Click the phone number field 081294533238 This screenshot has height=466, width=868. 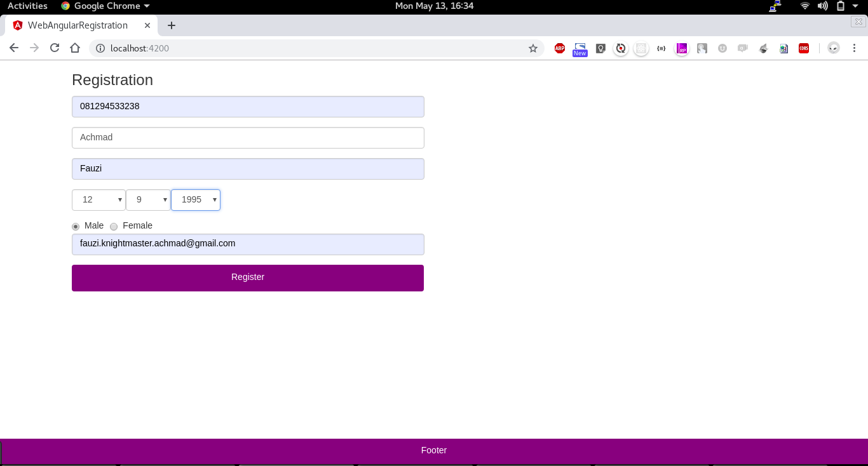pos(248,107)
